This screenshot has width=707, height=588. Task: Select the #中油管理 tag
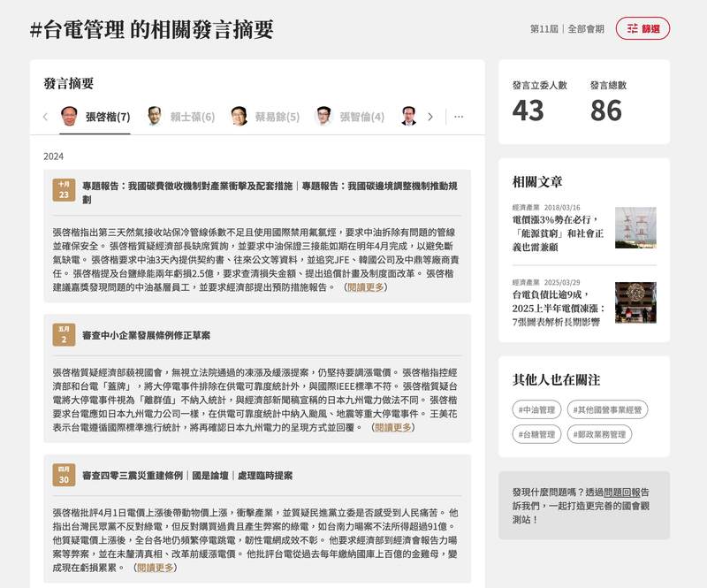click(536, 409)
